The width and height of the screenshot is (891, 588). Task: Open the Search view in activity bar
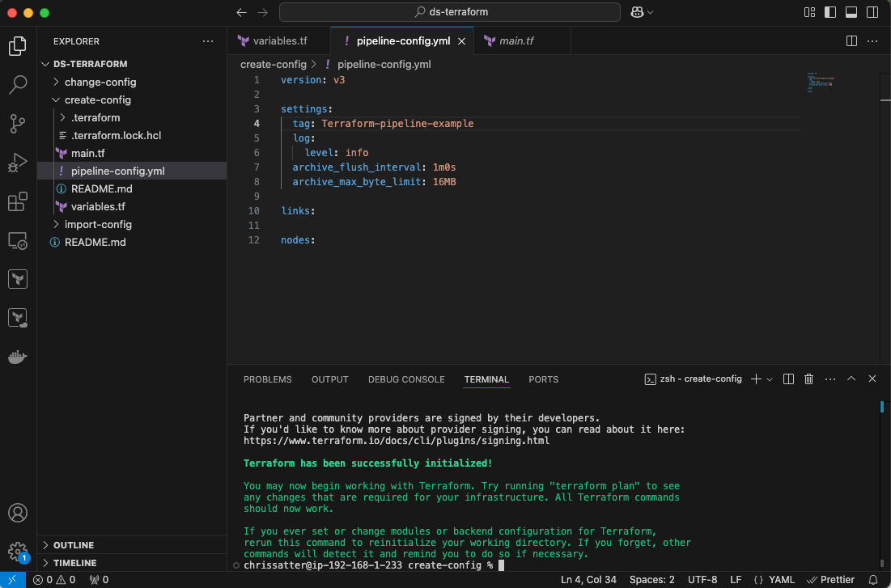(18, 84)
